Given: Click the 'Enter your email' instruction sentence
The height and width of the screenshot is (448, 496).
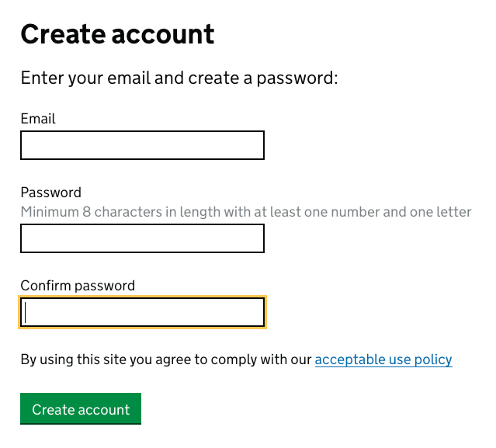Looking at the screenshot, I should click(179, 78).
